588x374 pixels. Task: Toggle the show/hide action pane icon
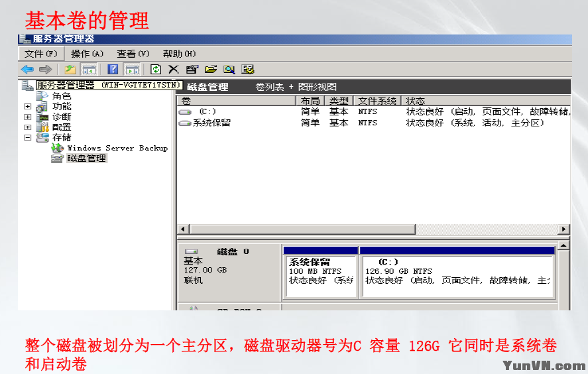[x=132, y=70]
